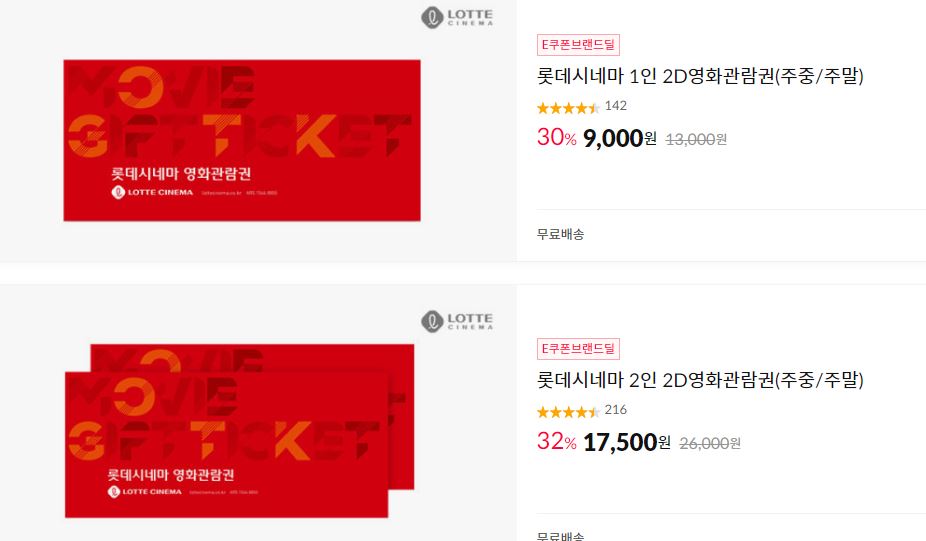Open 롯데시네마 1인 2D영화관람권 title link
926x541 pixels.
pyautogui.click(x=700, y=76)
